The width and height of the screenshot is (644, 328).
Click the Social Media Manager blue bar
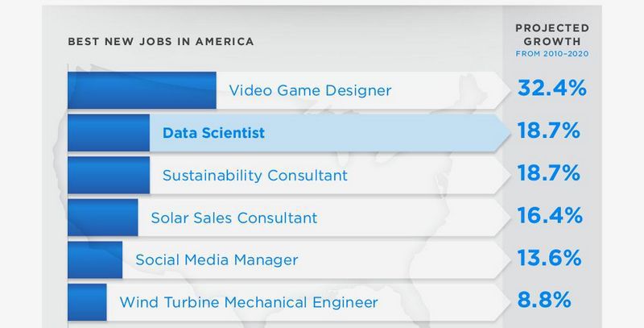tap(94, 260)
